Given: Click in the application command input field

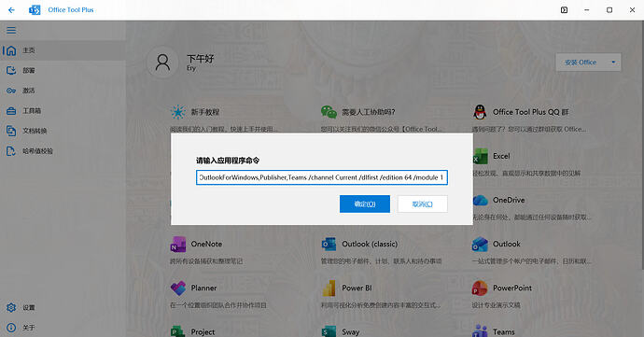Looking at the screenshot, I should (x=322, y=177).
